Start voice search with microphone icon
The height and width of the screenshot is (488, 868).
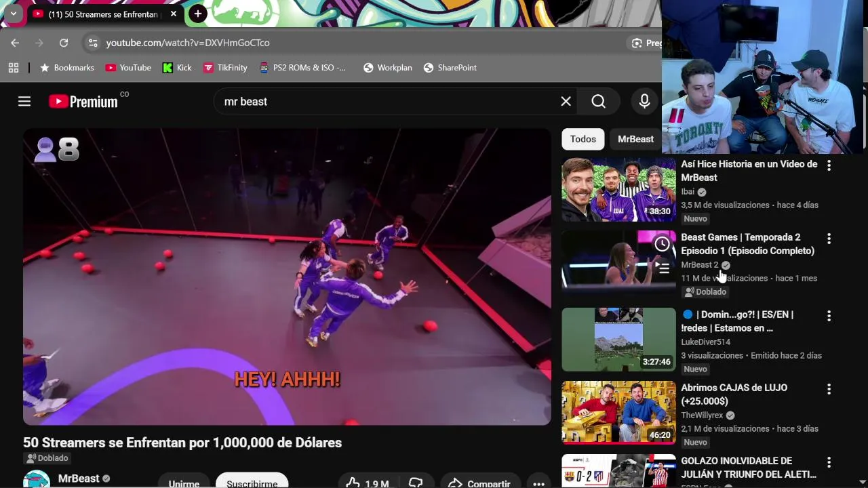pyautogui.click(x=644, y=102)
